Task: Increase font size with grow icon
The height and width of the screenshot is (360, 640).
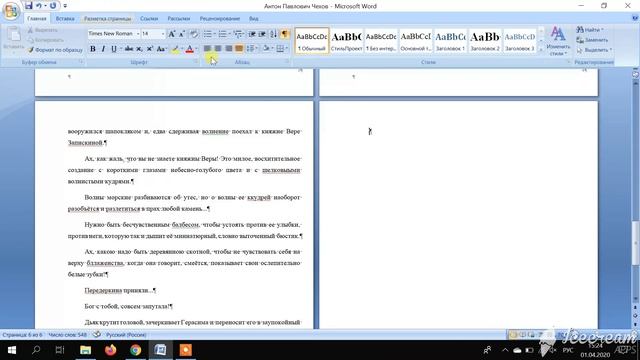Action: tap(172, 34)
